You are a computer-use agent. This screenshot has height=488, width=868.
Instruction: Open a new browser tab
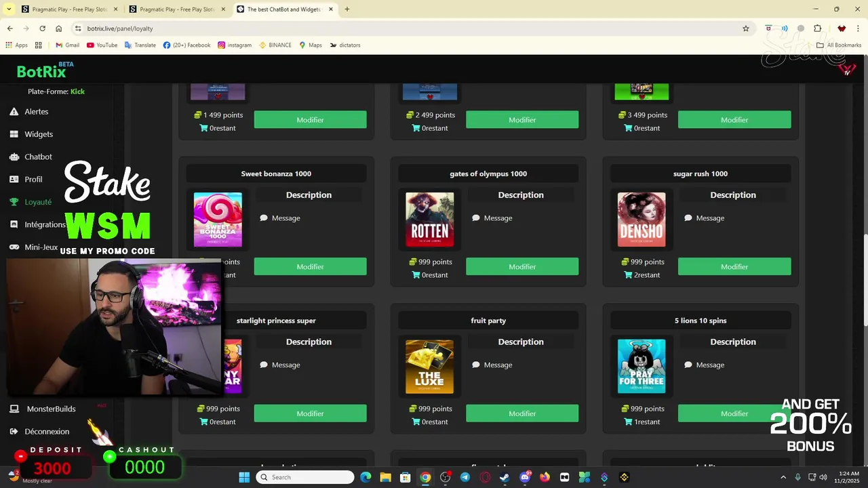[x=347, y=9]
